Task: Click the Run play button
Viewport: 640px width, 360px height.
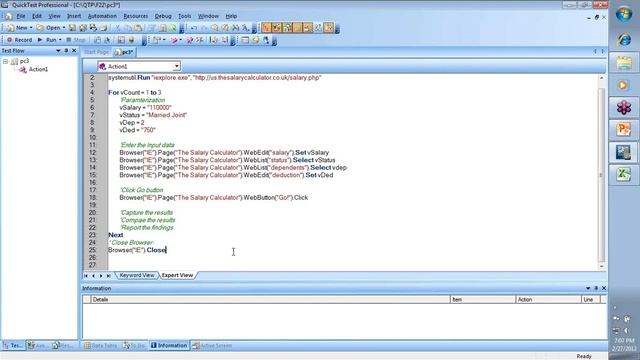Action: coord(47,40)
